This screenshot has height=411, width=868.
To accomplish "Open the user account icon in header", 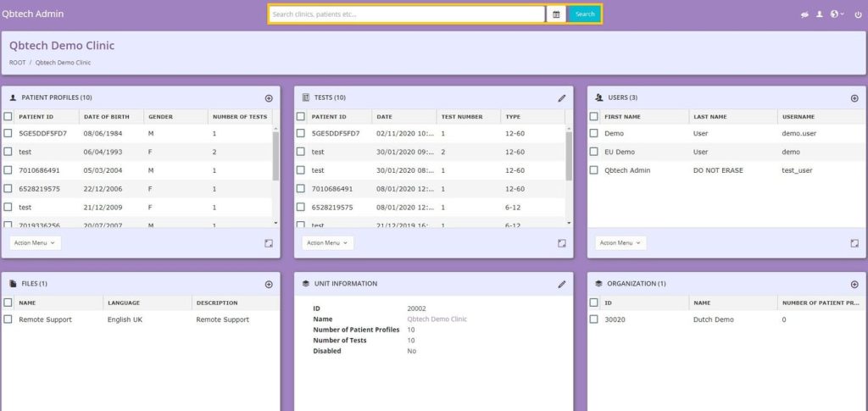I will point(820,14).
